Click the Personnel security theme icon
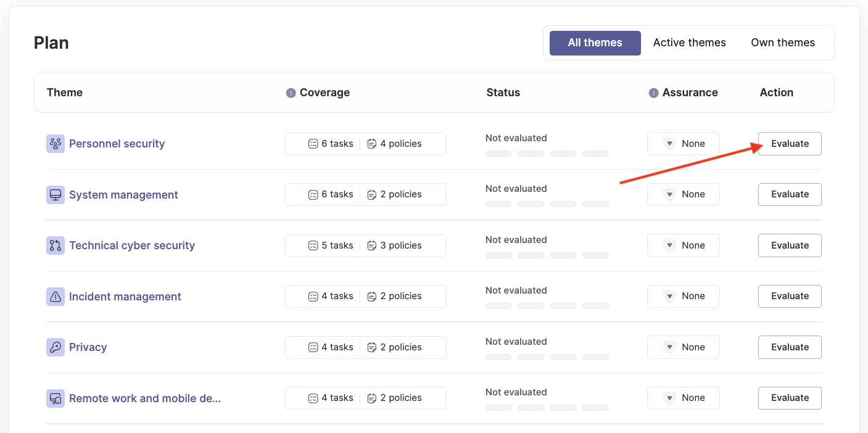Screen dimensions: 868x433 tap(56, 144)
